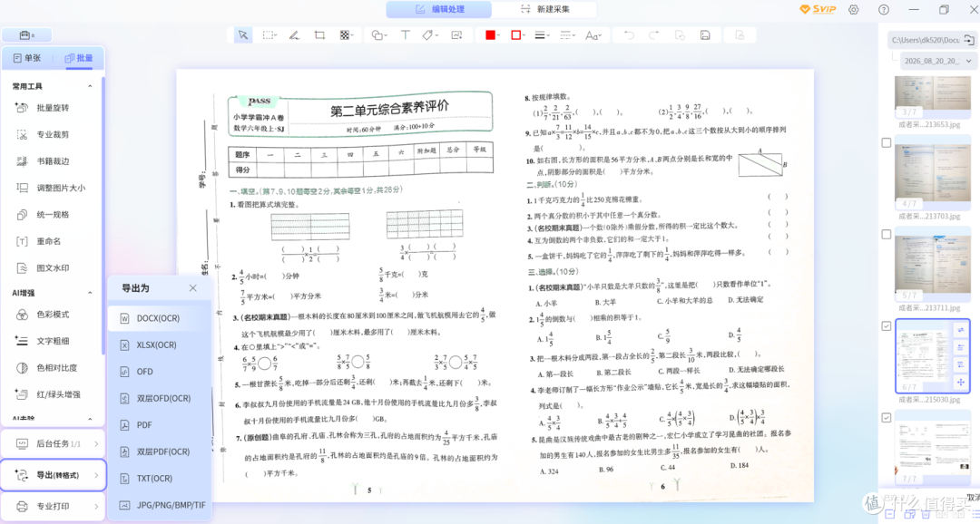Uncheck checkbox for thumbnail 6/7
This screenshot has height=524, width=980.
887,326
